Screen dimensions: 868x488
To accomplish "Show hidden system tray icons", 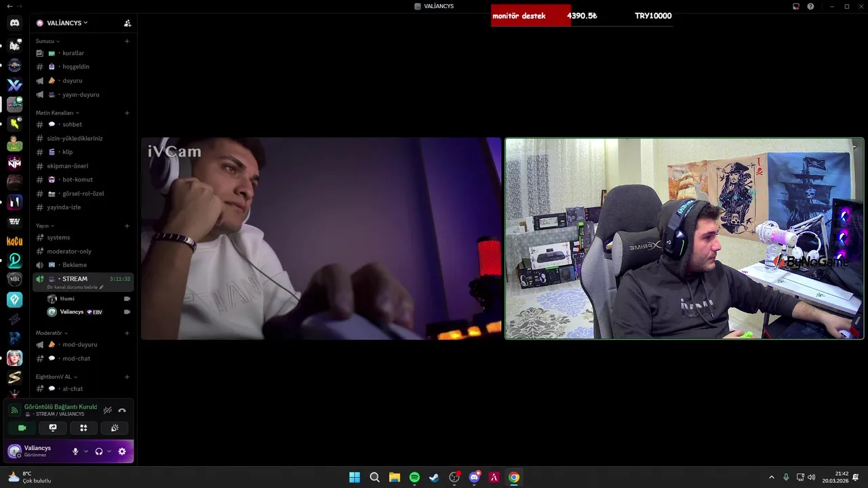I will coord(771,477).
